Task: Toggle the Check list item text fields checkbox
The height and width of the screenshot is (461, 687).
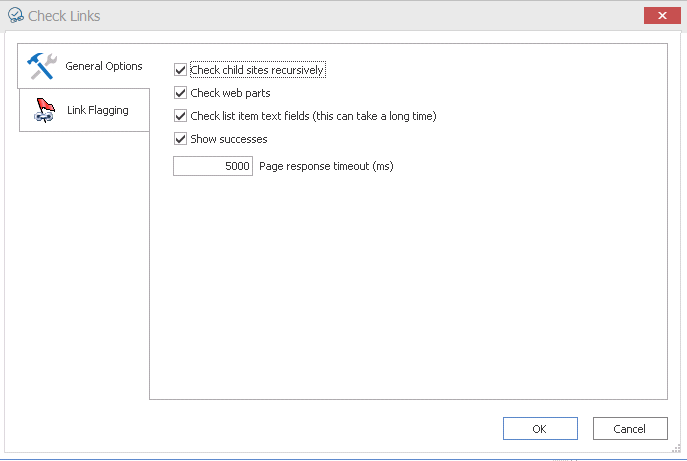Action: tap(181, 116)
